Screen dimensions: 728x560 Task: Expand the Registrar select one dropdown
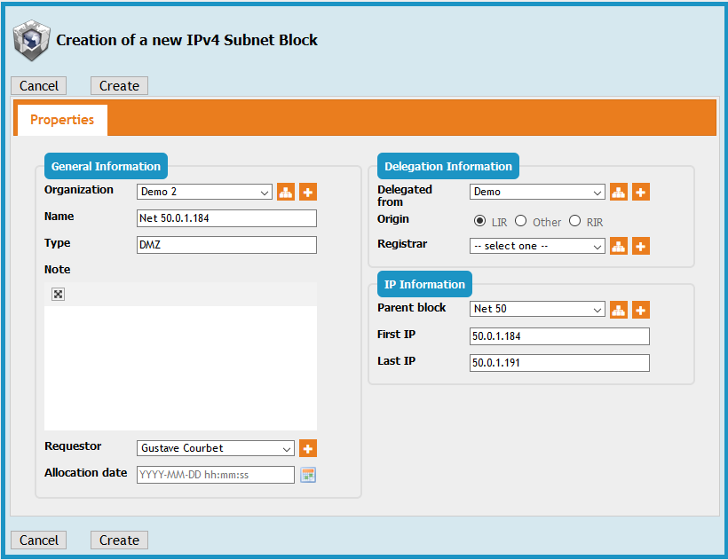coord(537,247)
